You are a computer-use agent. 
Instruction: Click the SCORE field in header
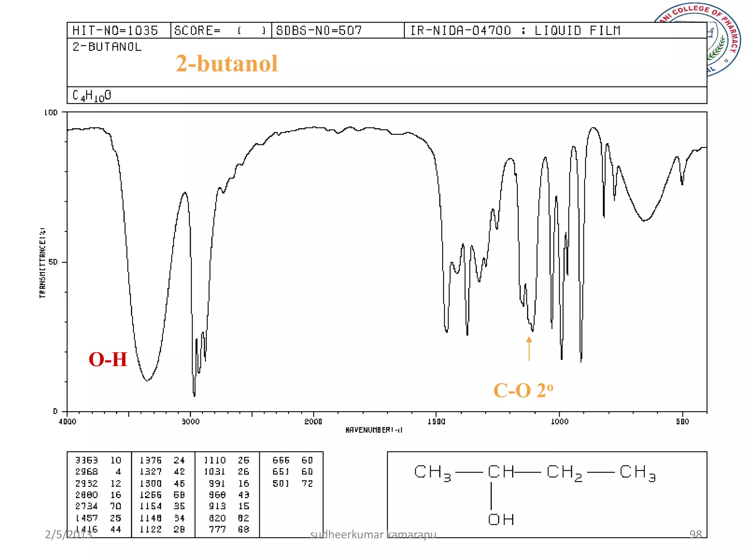point(220,30)
